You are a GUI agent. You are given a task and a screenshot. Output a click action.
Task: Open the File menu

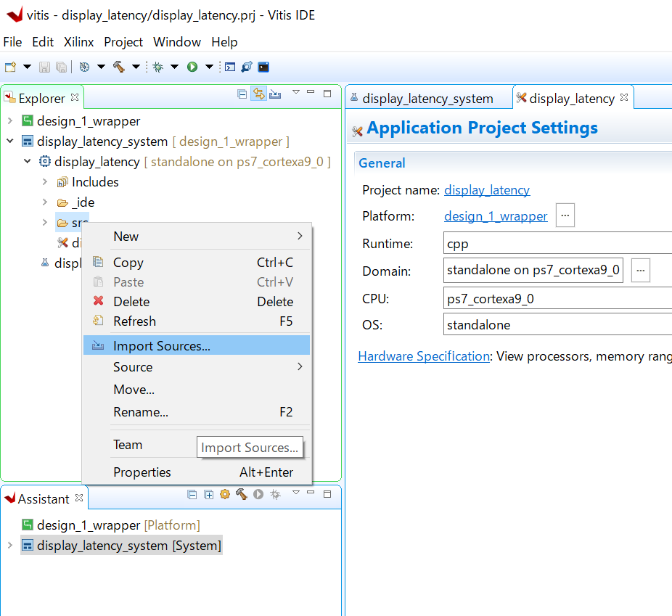[x=12, y=42]
